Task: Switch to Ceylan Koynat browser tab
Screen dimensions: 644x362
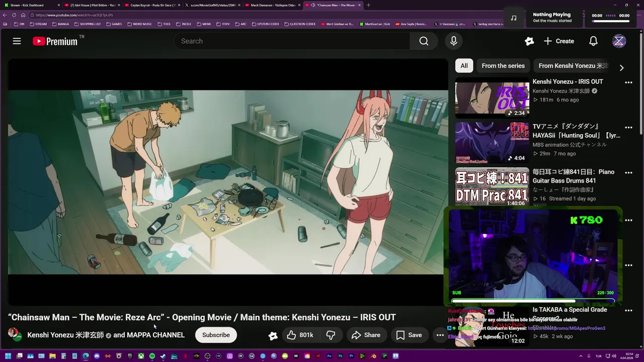Action: click(x=152, y=5)
